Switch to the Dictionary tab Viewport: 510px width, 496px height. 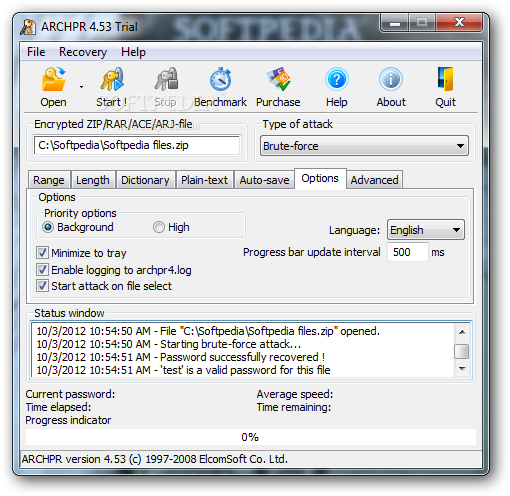(145, 180)
